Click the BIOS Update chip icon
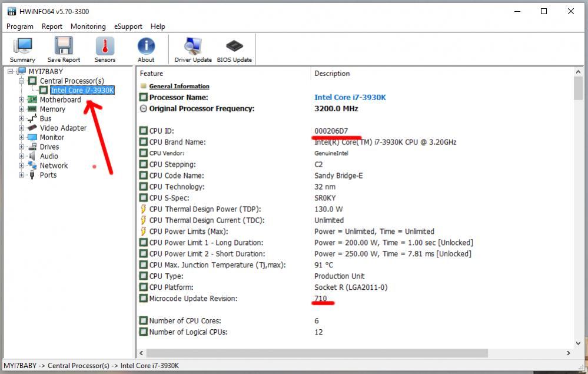This screenshot has width=588, height=374. pyautogui.click(x=234, y=49)
